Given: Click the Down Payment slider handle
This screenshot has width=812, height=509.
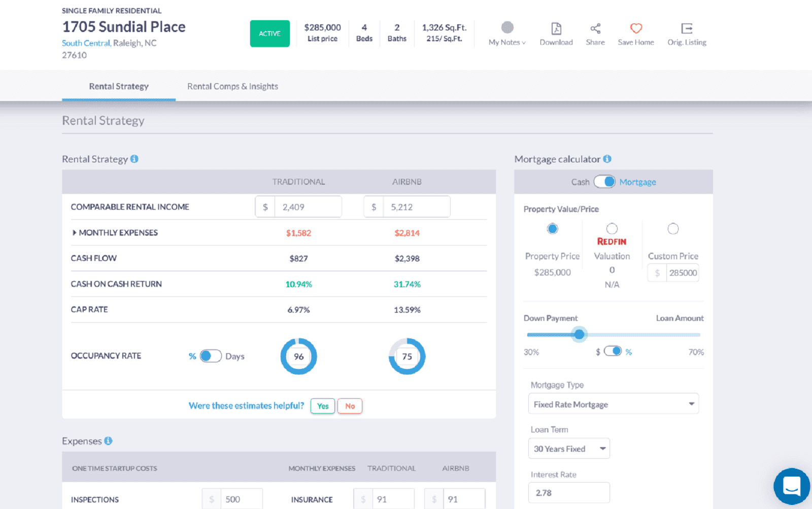Looking at the screenshot, I should coord(579,334).
